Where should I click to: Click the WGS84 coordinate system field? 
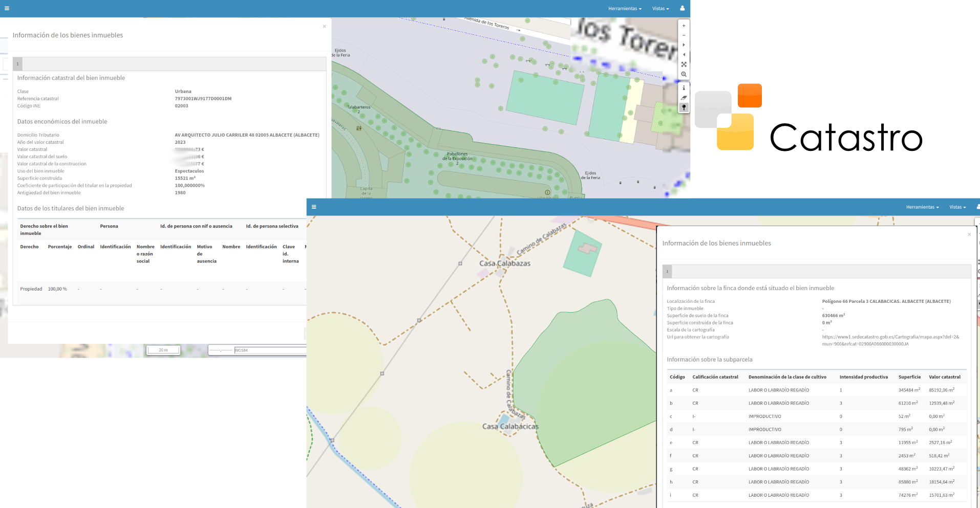coord(269,350)
